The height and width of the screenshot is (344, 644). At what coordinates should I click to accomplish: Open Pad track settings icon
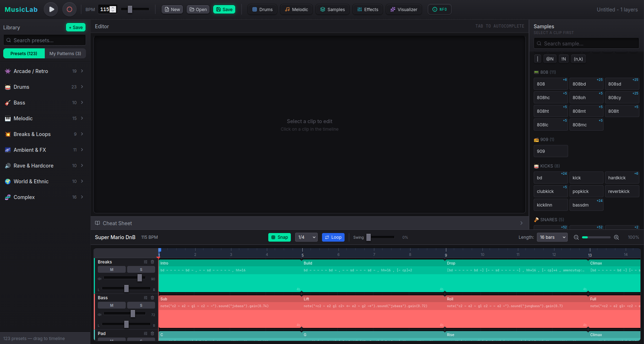tap(145, 334)
